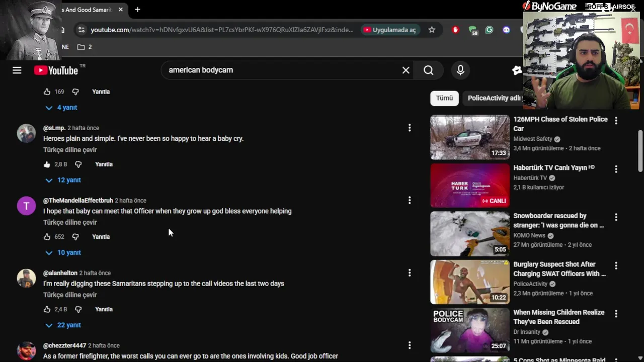
Task: Open more options for Missing Children video
Action: (x=616, y=314)
